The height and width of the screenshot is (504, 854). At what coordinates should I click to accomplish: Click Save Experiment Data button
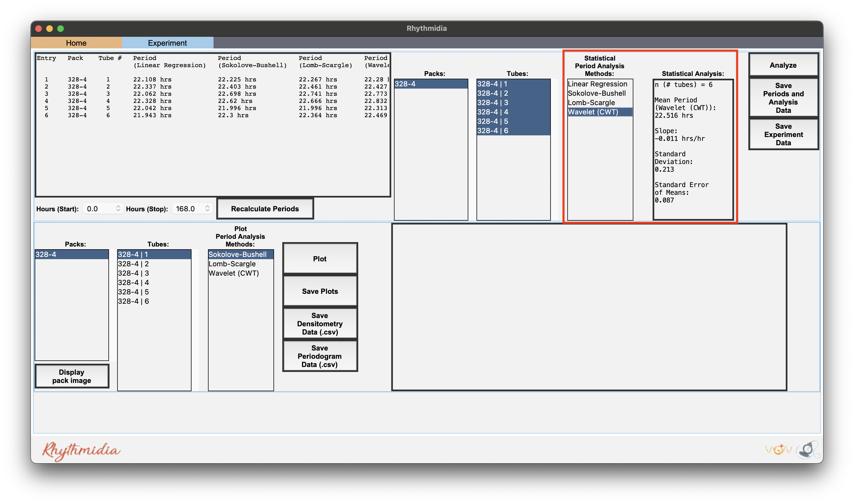click(783, 135)
